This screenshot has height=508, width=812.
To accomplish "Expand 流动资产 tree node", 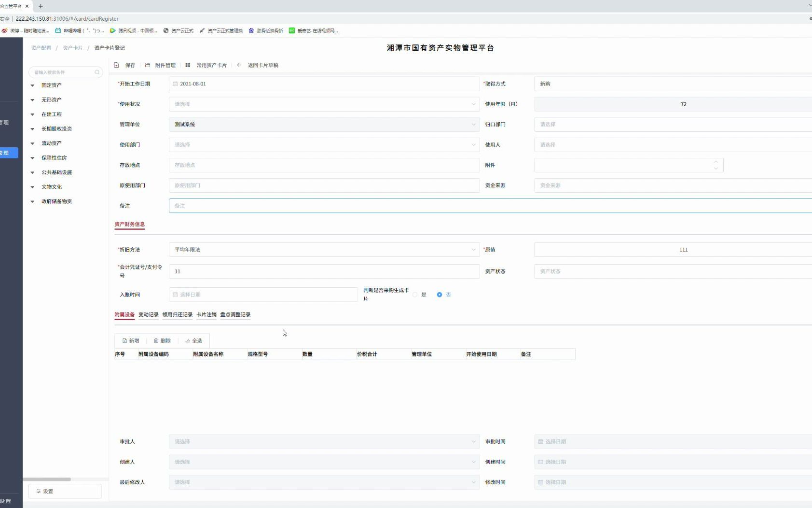I will pos(32,143).
